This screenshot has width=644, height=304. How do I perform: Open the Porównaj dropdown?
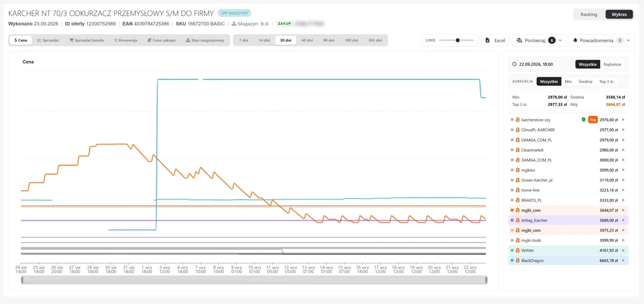(539, 40)
